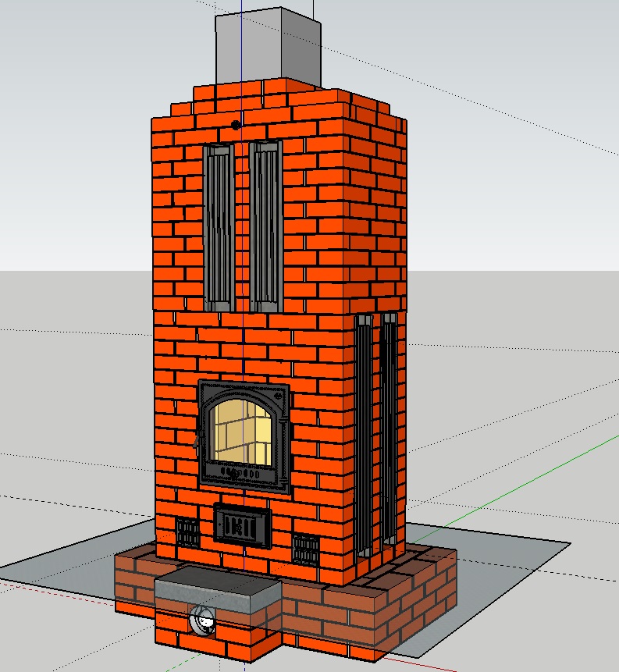Screen dimensions: 619x672
Task: Select the right small vent grille
Action: 305,549
